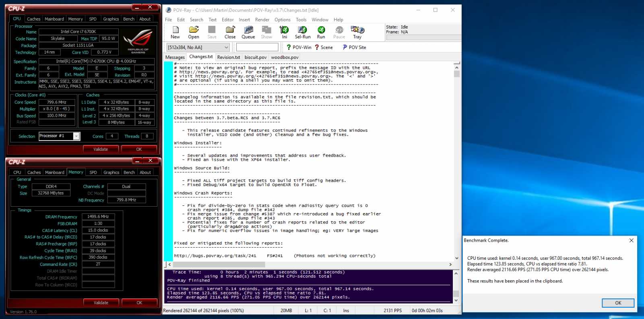Open the Options menu

coord(283,20)
